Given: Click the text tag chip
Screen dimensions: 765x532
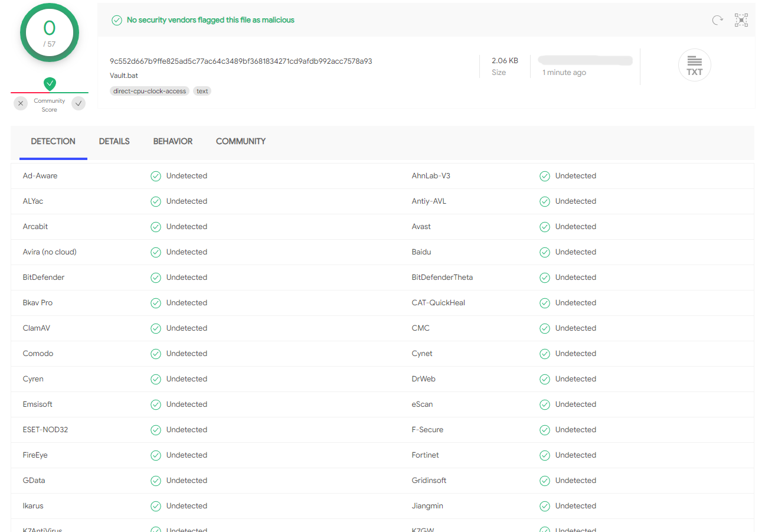Looking at the screenshot, I should tap(202, 91).
